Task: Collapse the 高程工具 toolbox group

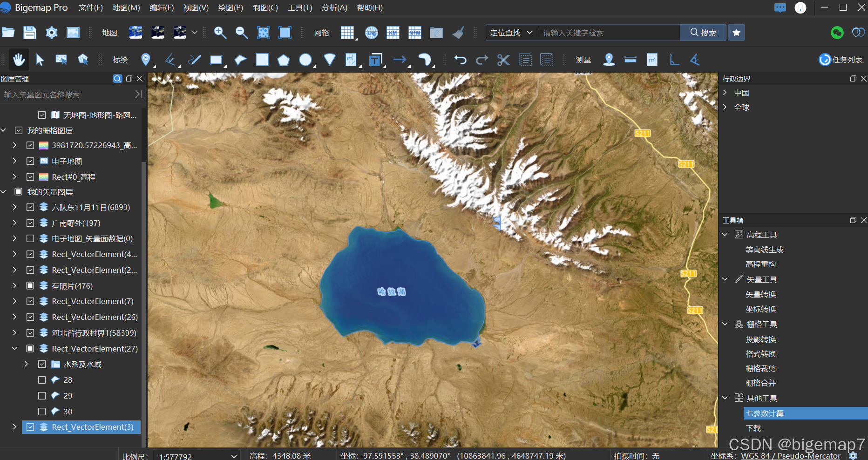Action: (725, 235)
